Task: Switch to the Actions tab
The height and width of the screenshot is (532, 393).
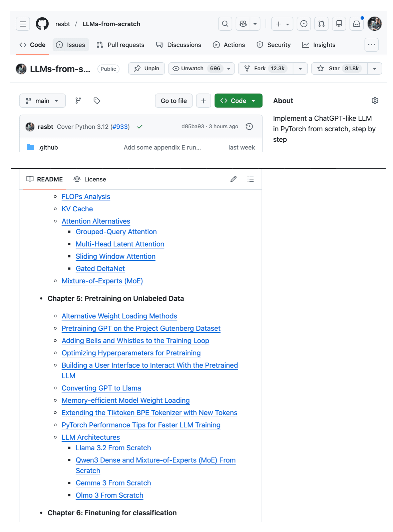Action: pos(229,45)
